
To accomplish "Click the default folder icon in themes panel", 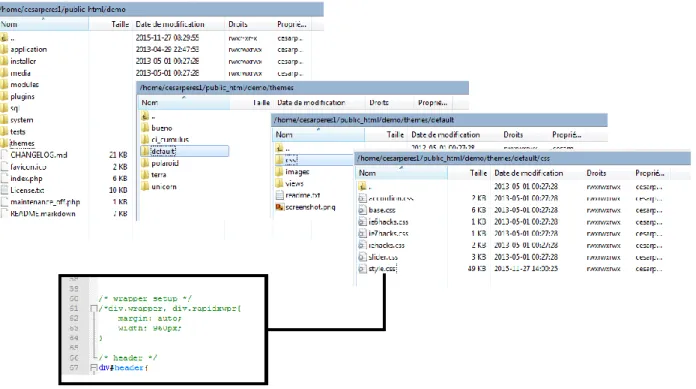I will [145, 151].
